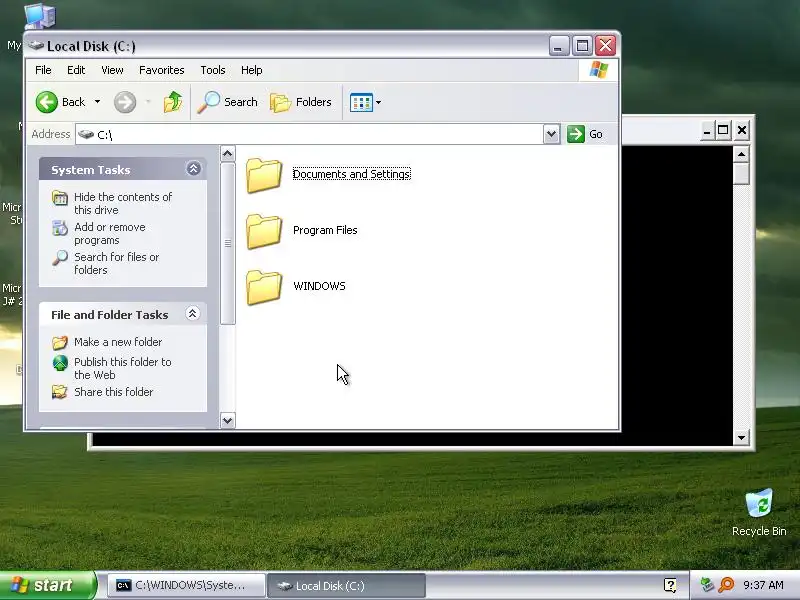
Task: Click the green Back arrow button
Action: pyautogui.click(x=46, y=102)
